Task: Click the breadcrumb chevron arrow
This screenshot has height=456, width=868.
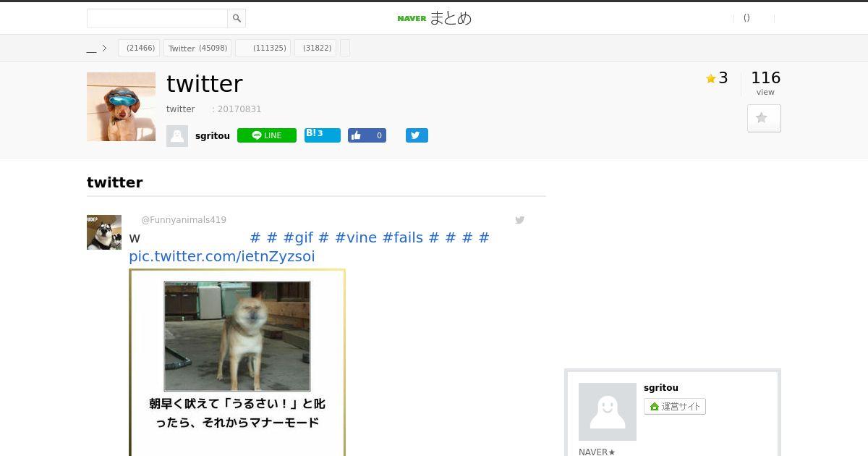Action: 104,48
